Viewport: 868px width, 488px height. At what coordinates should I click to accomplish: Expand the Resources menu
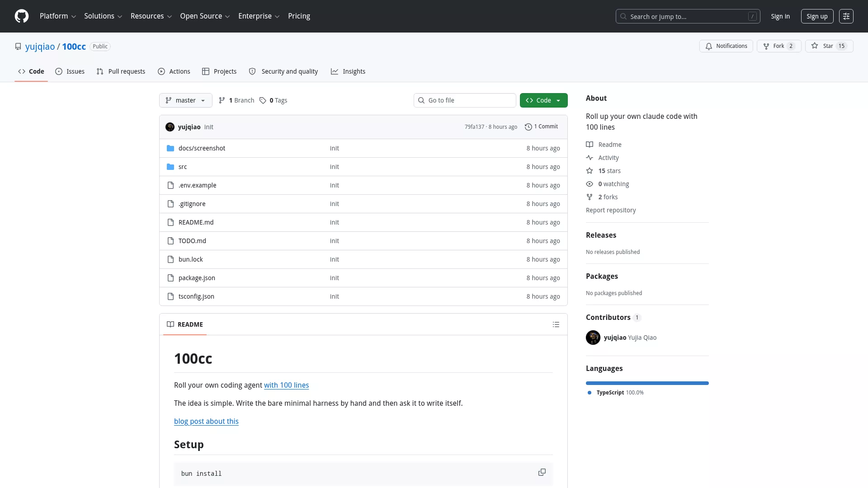coord(151,16)
